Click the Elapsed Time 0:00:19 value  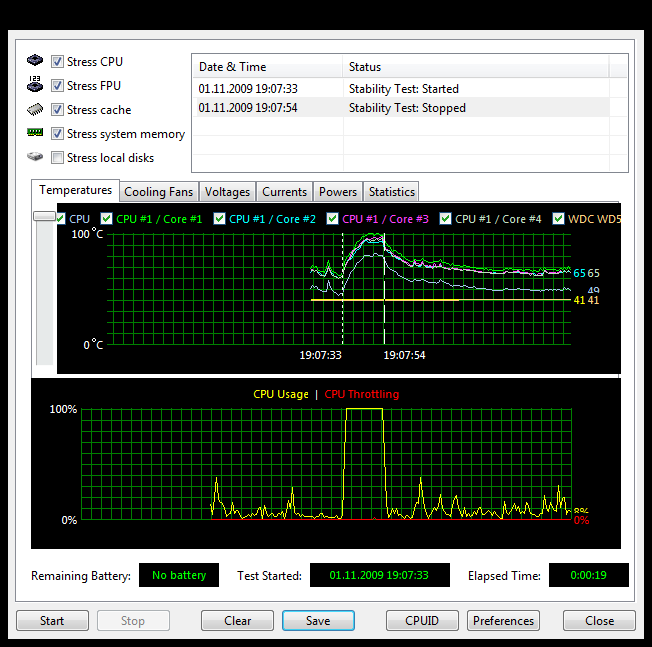click(x=588, y=575)
